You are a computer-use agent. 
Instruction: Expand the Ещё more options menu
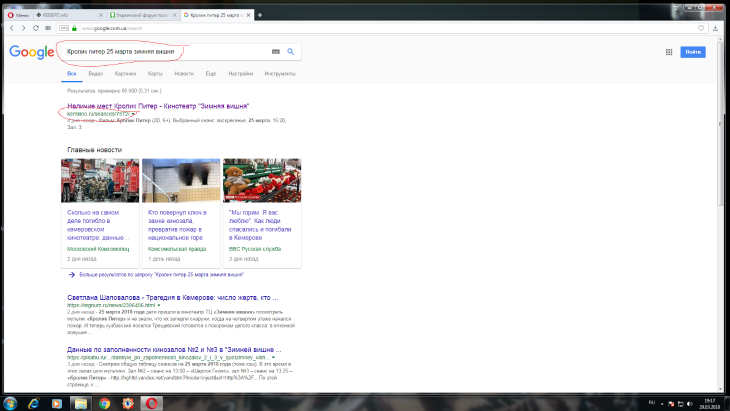[x=211, y=74]
